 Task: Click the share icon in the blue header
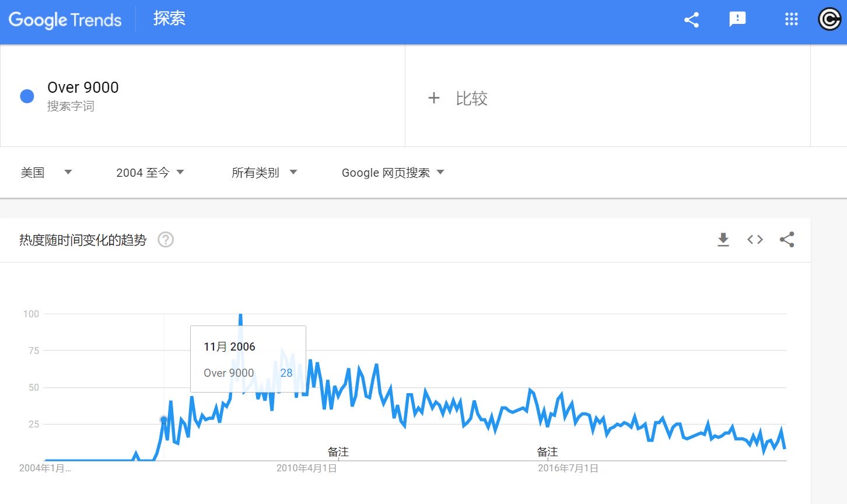click(691, 20)
